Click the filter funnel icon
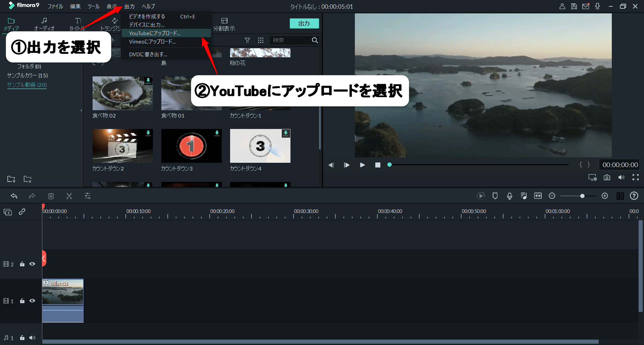The image size is (644, 345). click(x=247, y=40)
